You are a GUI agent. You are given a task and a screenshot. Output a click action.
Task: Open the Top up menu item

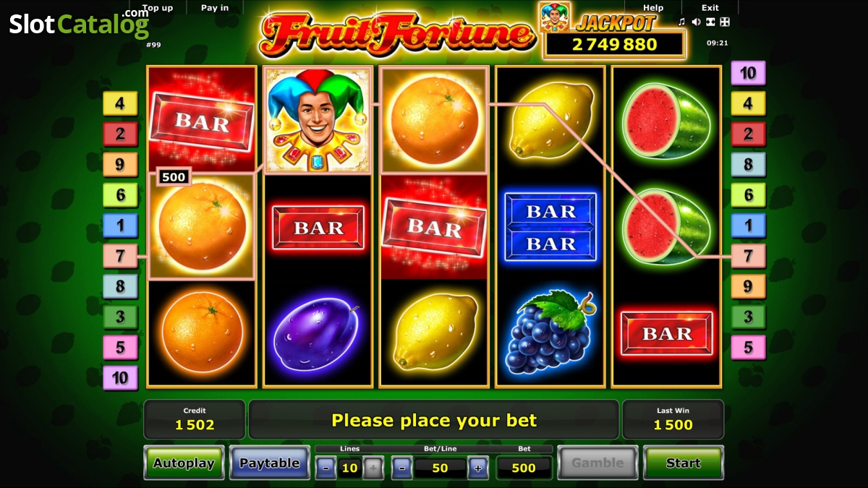158,8
